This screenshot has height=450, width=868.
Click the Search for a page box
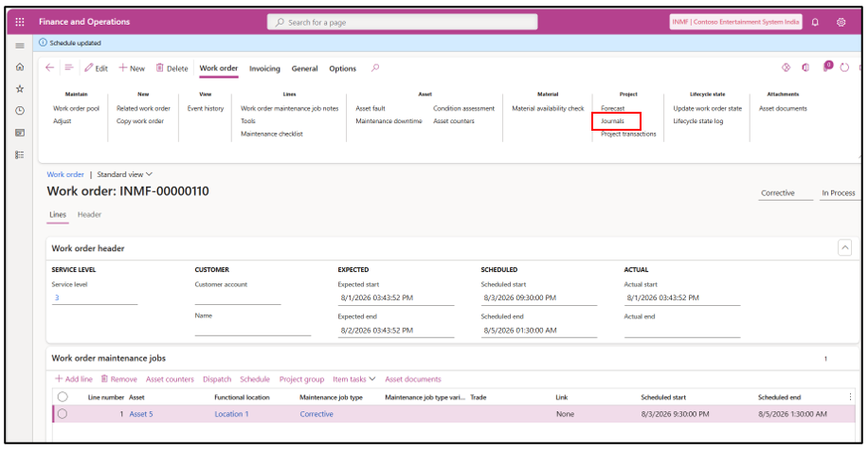coord(403,22)
